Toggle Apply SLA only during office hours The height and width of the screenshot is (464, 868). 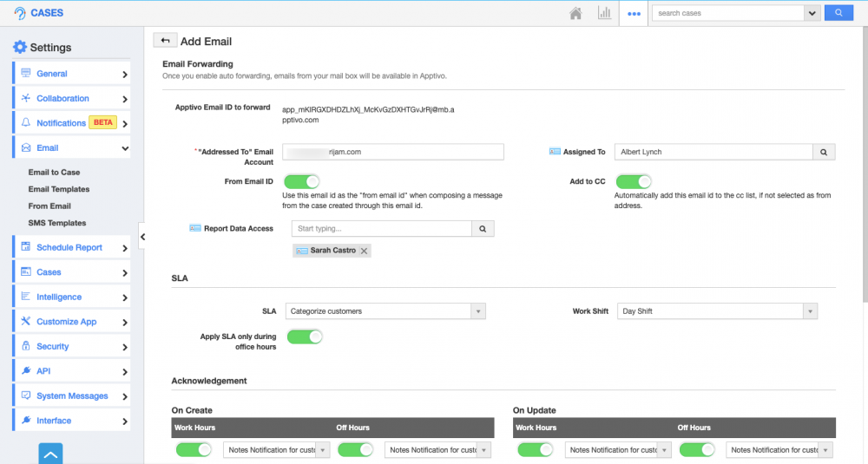pos(305,336)
